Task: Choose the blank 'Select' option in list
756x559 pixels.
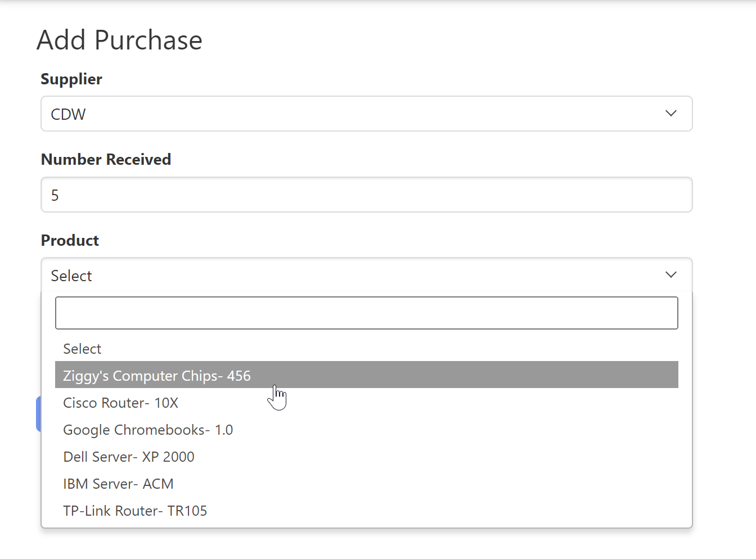Action: click(x=82, y=349)
